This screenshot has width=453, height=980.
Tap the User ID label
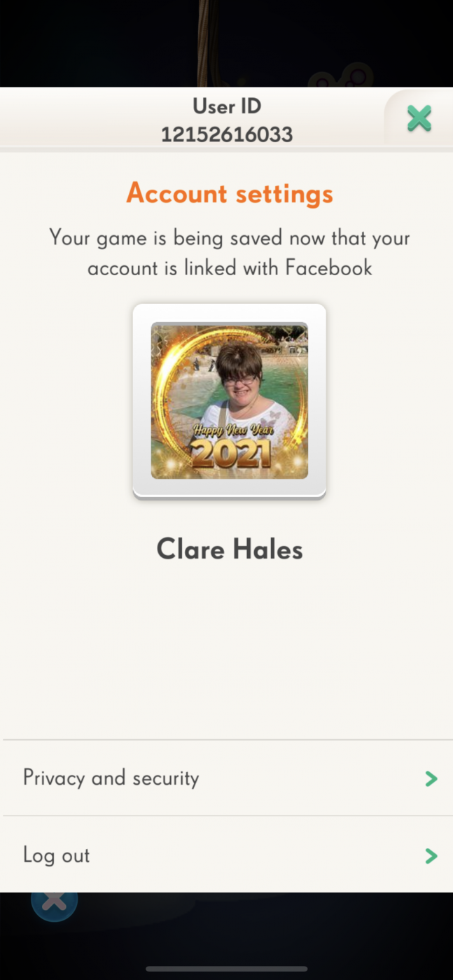(227, 106)
